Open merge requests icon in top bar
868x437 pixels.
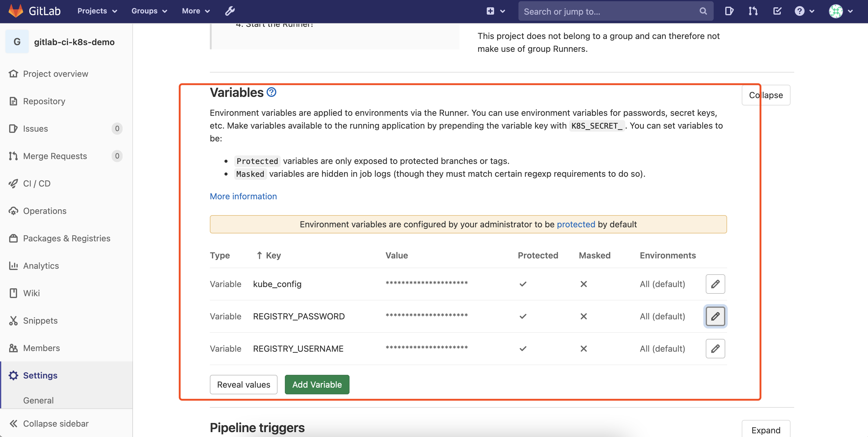753,11
